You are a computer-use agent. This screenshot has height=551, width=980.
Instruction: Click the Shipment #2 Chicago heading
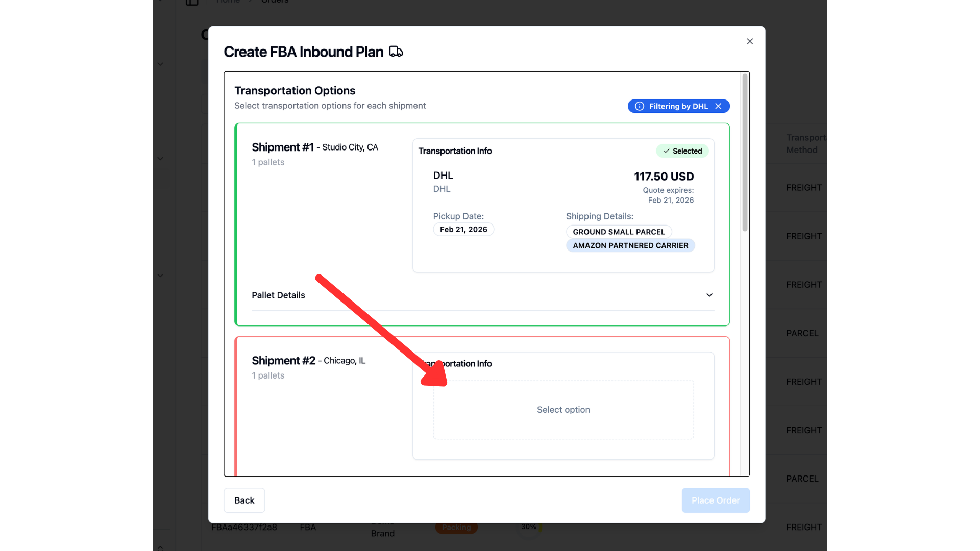[308, 360]
